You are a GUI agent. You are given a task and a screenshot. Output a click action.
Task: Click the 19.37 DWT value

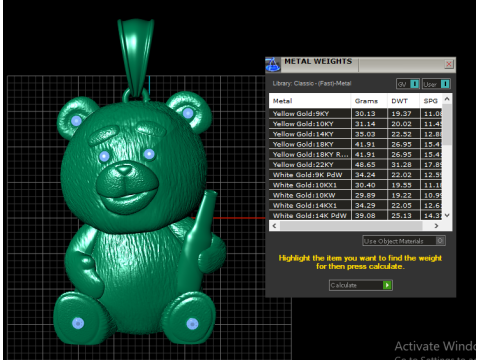[401, 114]
